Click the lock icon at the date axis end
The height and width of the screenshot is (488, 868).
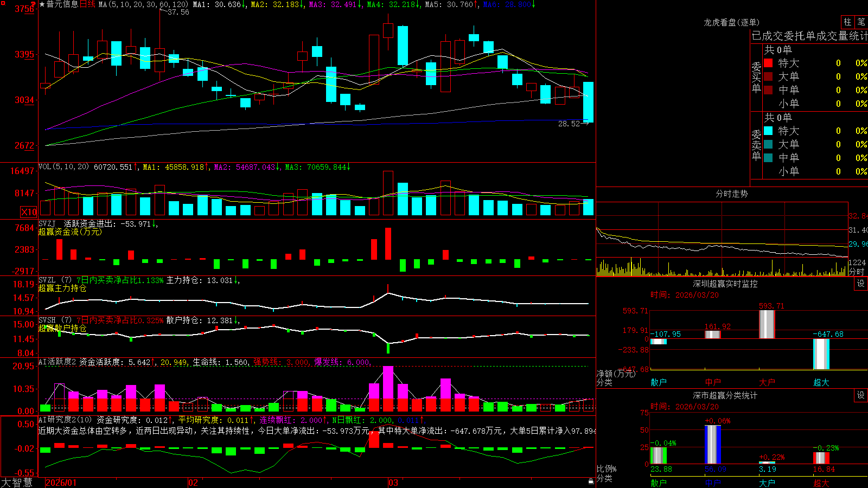pyautogui.click(x=591, y=481)
